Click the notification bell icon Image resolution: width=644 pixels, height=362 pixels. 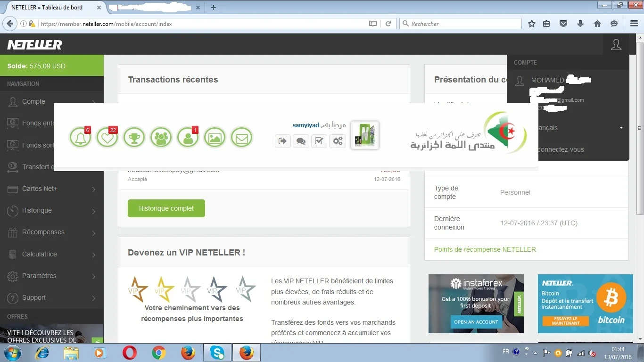80,138
